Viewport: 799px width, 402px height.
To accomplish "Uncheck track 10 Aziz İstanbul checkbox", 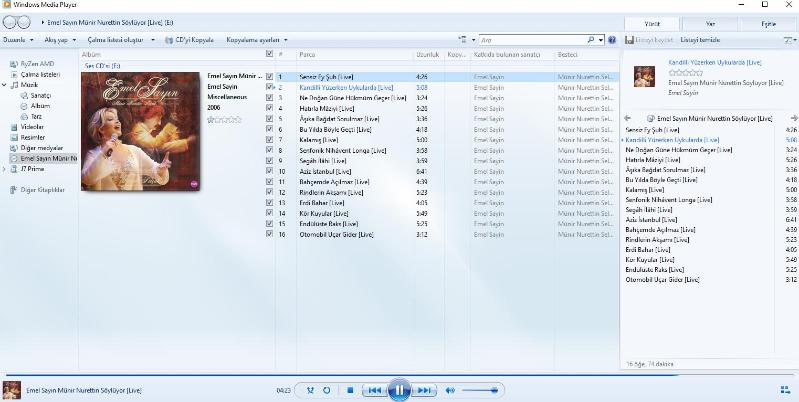I will click(270, 171).
